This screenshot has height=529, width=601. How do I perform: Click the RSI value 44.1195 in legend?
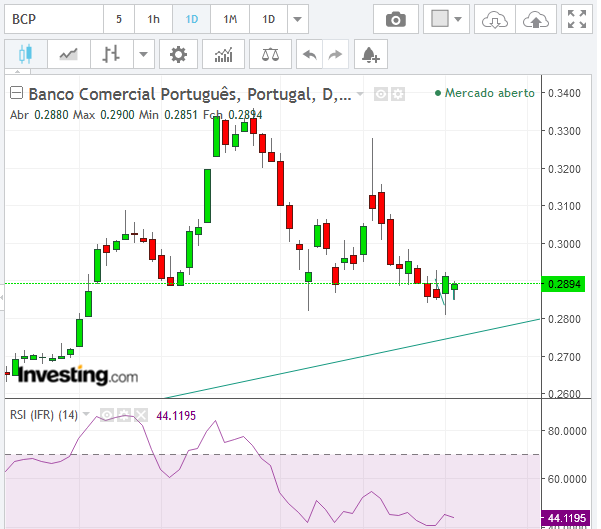[176, 416]
